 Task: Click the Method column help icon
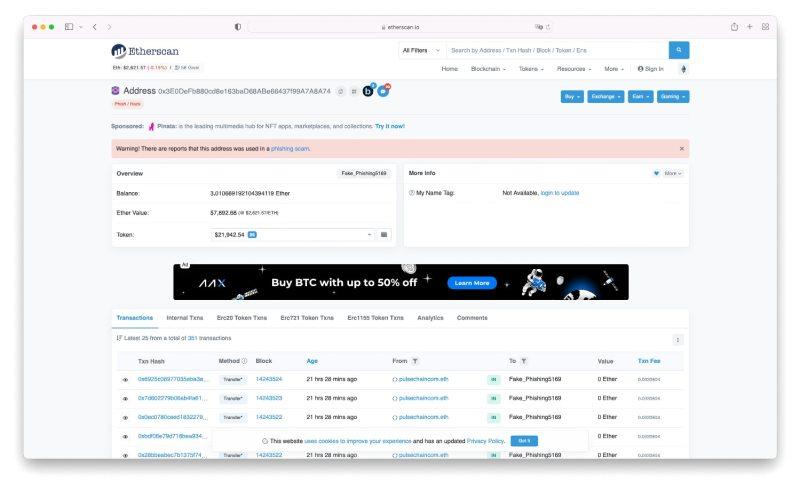(x=244, y=361)
